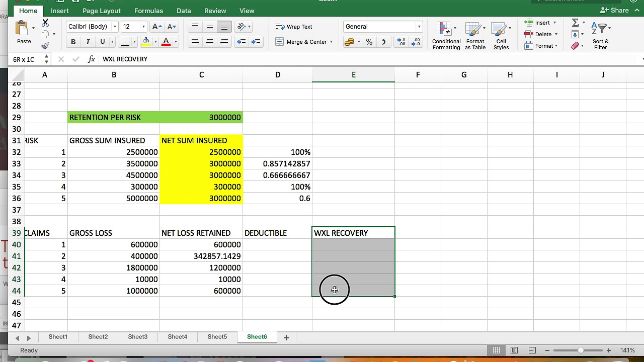Expand the Format cells dropdown arrow

click(x=556, y=46)
